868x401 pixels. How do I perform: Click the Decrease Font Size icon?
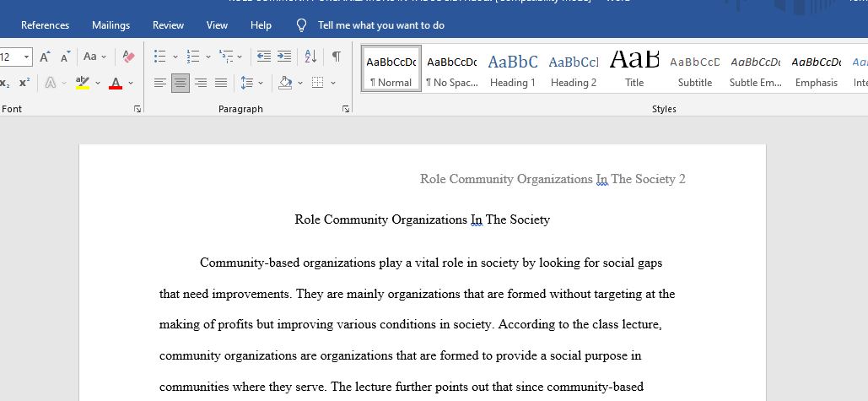65,57
